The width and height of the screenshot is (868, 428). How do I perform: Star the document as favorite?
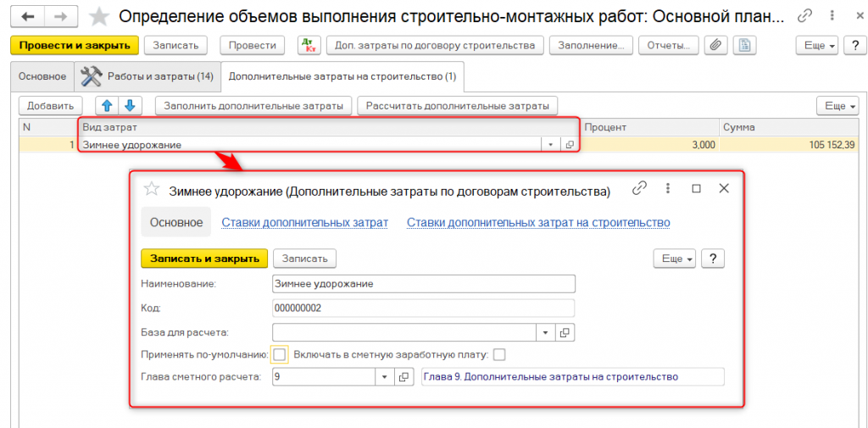pos(99,16)
